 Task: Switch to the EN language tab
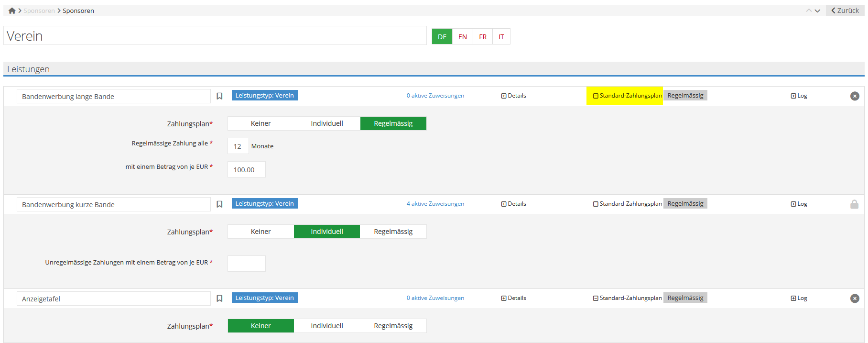tap(462, 37)
